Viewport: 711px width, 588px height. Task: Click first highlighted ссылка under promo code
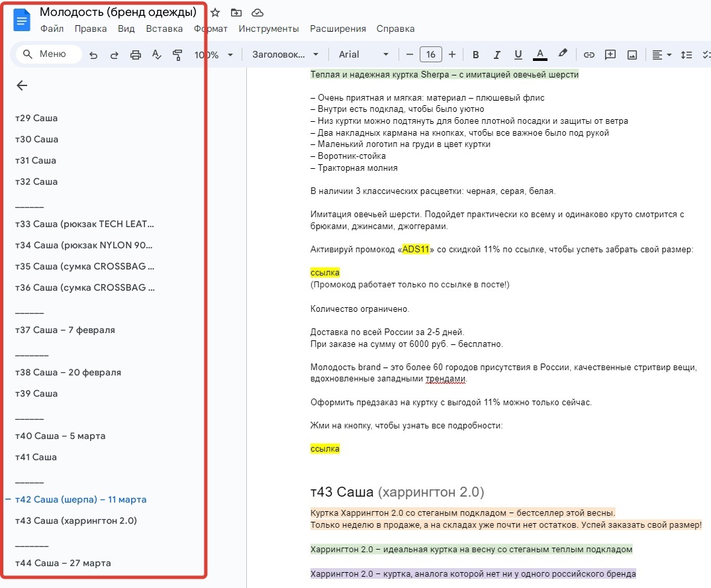324,273
